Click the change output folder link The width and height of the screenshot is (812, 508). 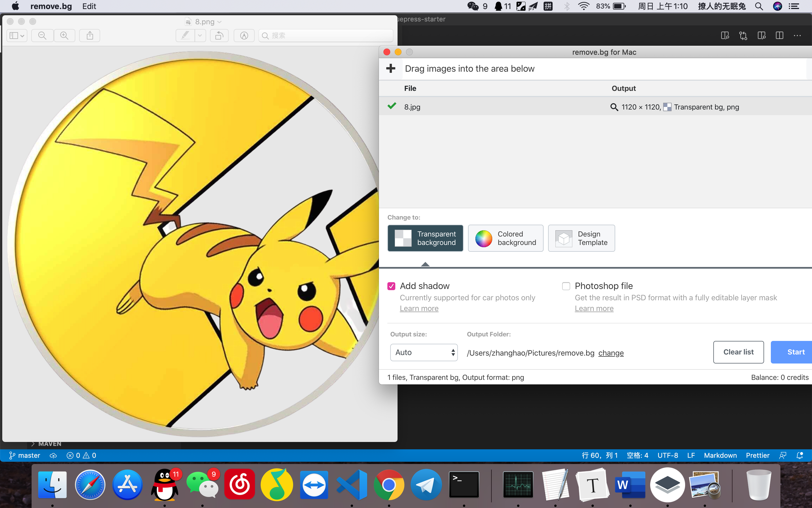[x=611, y=353]
